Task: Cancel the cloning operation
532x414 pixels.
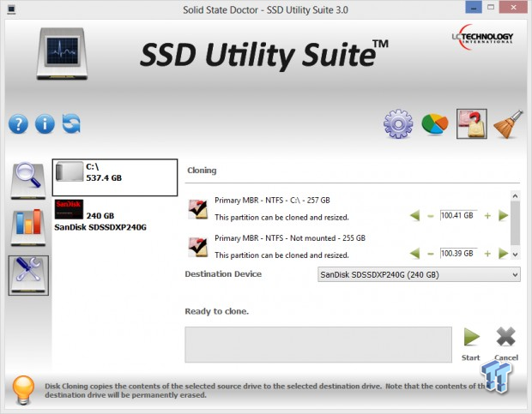Action: [506, 344]
